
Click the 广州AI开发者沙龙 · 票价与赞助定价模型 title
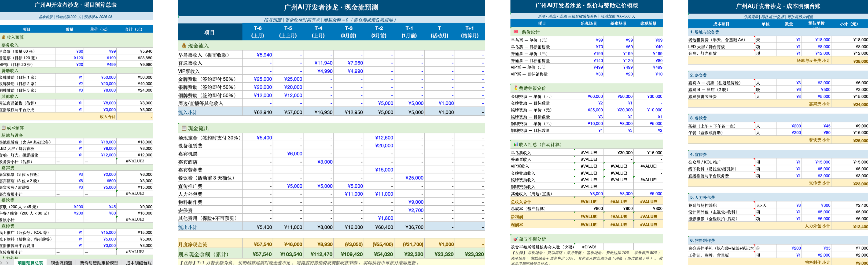(x=586, y=6)
